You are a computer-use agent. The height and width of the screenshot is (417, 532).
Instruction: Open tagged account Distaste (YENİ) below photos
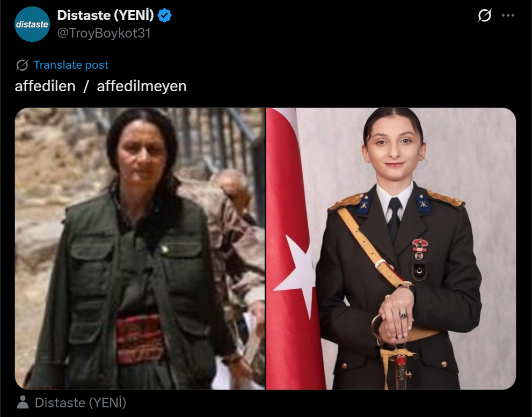(x=81, y=403)
